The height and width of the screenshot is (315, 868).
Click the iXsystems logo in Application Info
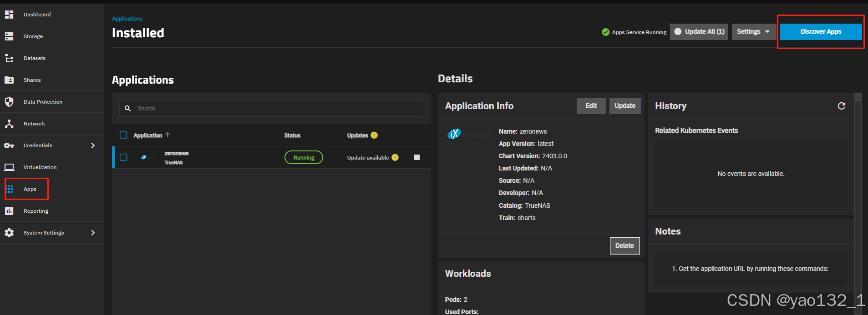point(470,134)
